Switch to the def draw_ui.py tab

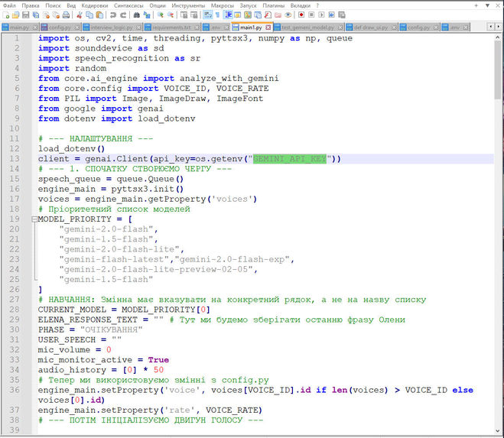tap(371, 28)
